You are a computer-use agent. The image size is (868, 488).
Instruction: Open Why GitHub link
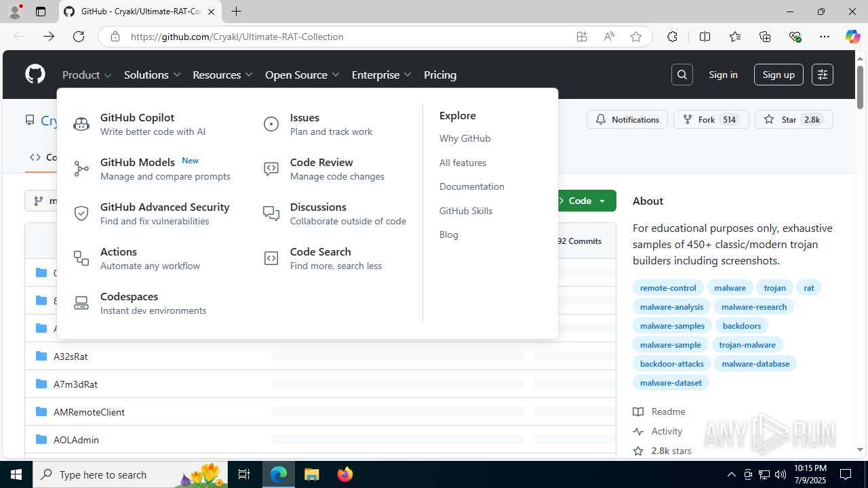(x=465, y=138)
